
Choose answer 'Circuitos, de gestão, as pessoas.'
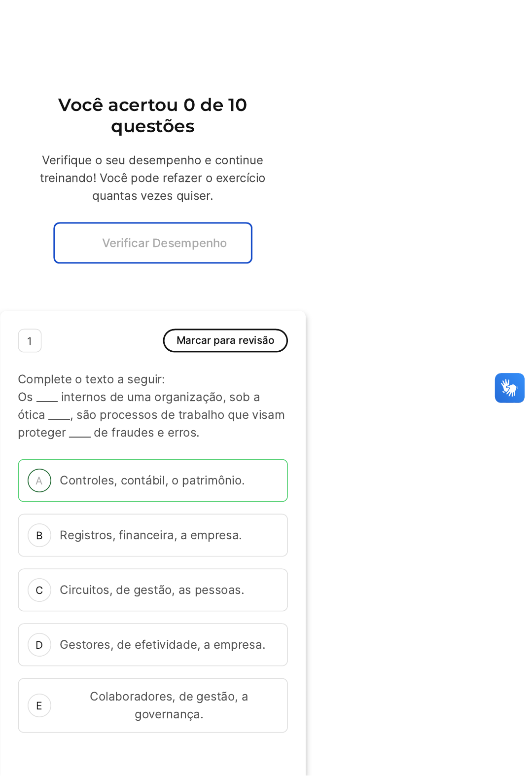tap(152, 590)
